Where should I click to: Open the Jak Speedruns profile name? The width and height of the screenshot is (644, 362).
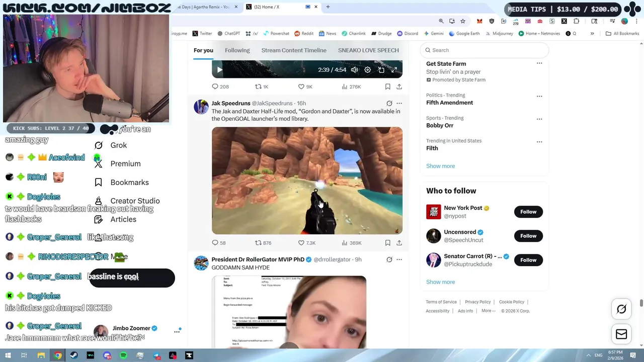(x=231, y=103)
